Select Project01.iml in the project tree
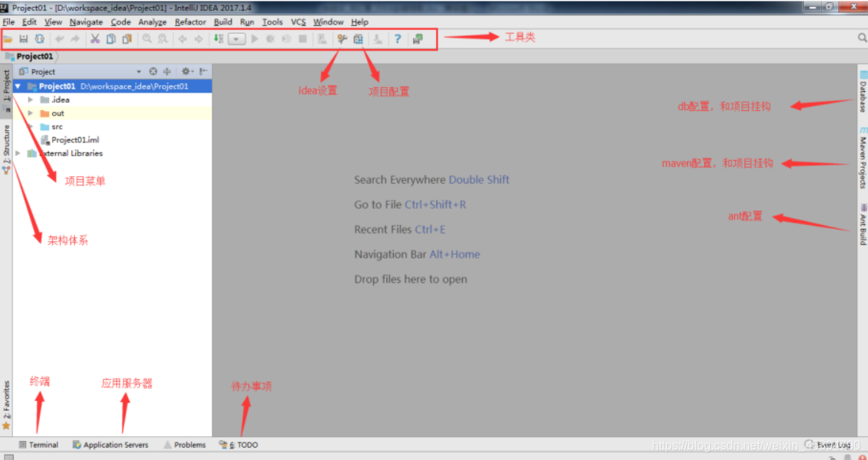This screenshot has height=460, width=868. [x=74, y=139]
